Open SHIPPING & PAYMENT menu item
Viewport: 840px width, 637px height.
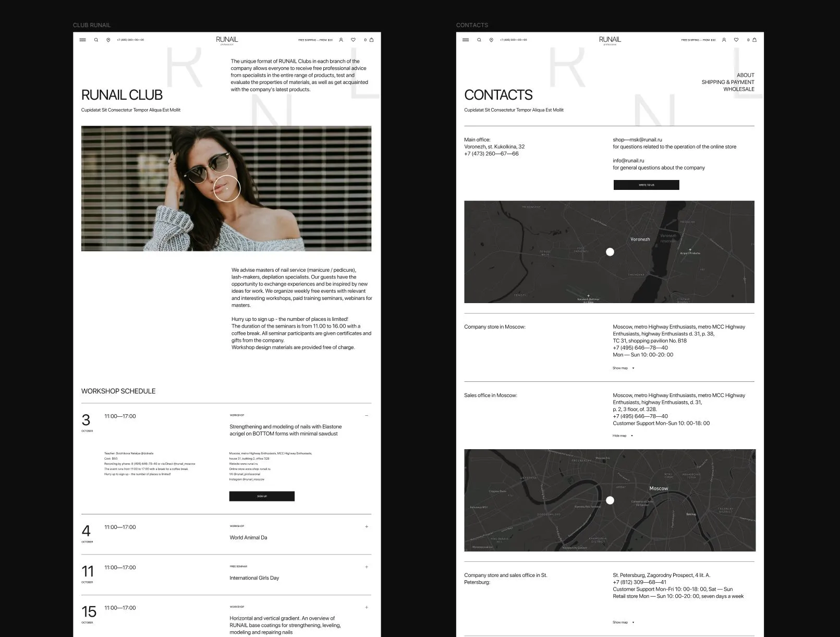(x=728, y=82)
